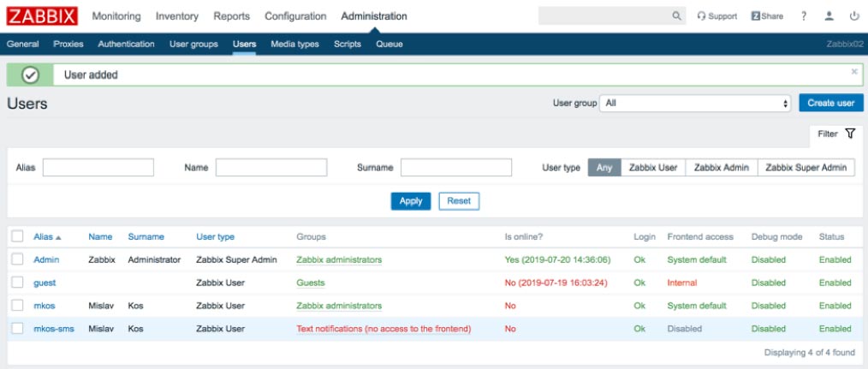Screen dimensions: 868x369
Task: Click the Name filter field
Action: [271, 167]
